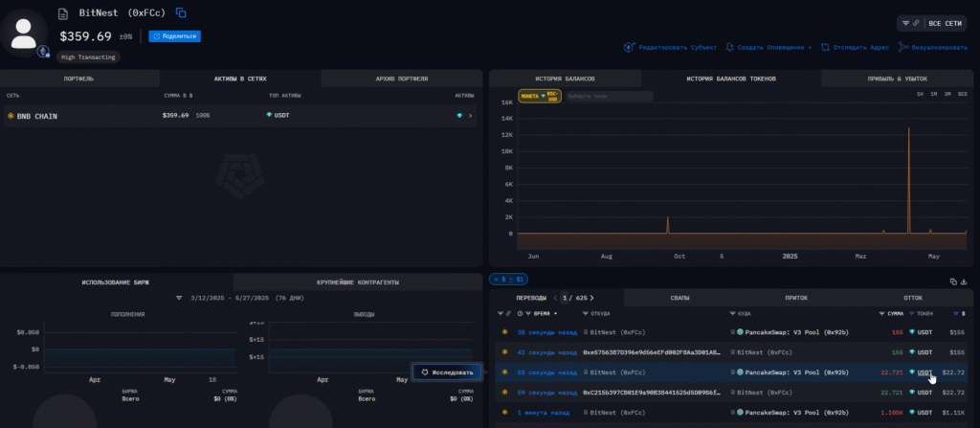The image size is (980, 428).
Task: Open the 3/12/2025 - 5/27/2025 date filter
Action: [240, 298]
